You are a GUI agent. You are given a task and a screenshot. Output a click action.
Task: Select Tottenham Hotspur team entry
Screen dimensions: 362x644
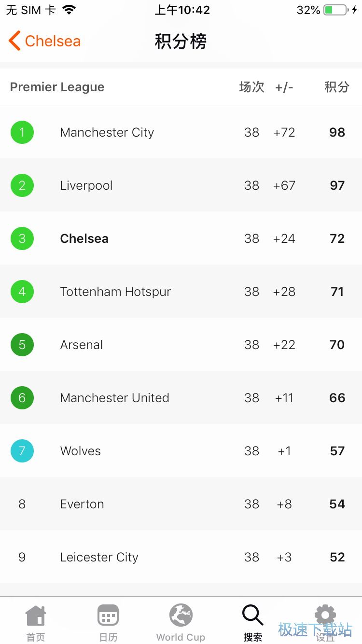181,292
